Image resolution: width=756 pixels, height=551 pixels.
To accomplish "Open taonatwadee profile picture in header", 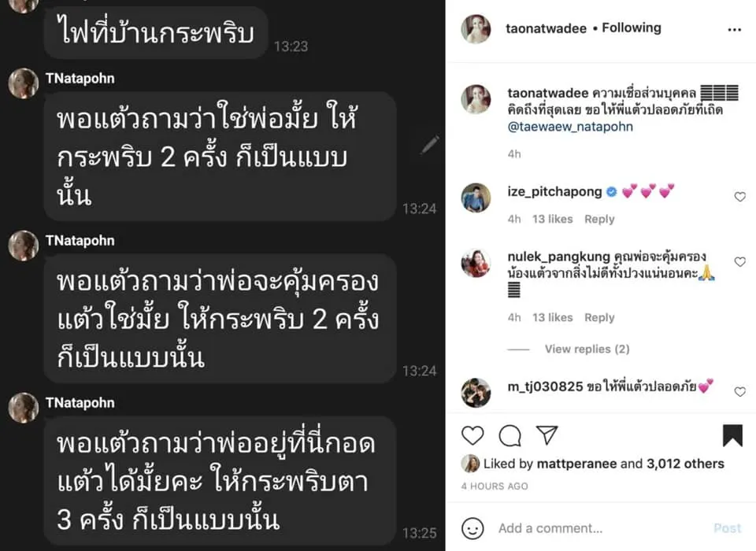I will (x=476, y=29).
